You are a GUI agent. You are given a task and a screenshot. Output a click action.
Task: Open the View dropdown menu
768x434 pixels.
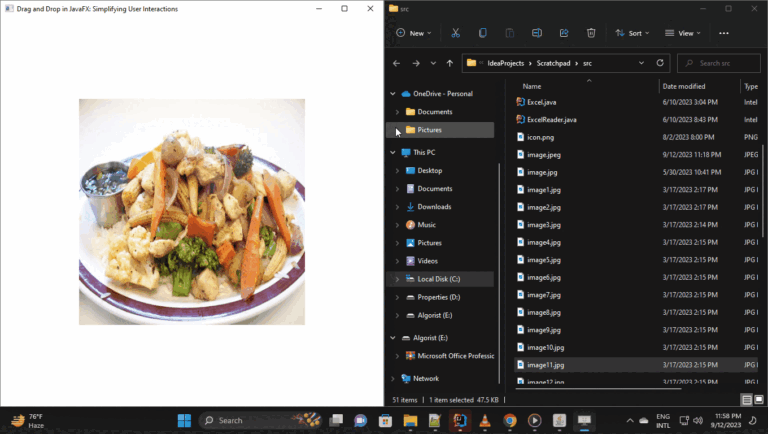pyautogui.click(x=685, y=33)
